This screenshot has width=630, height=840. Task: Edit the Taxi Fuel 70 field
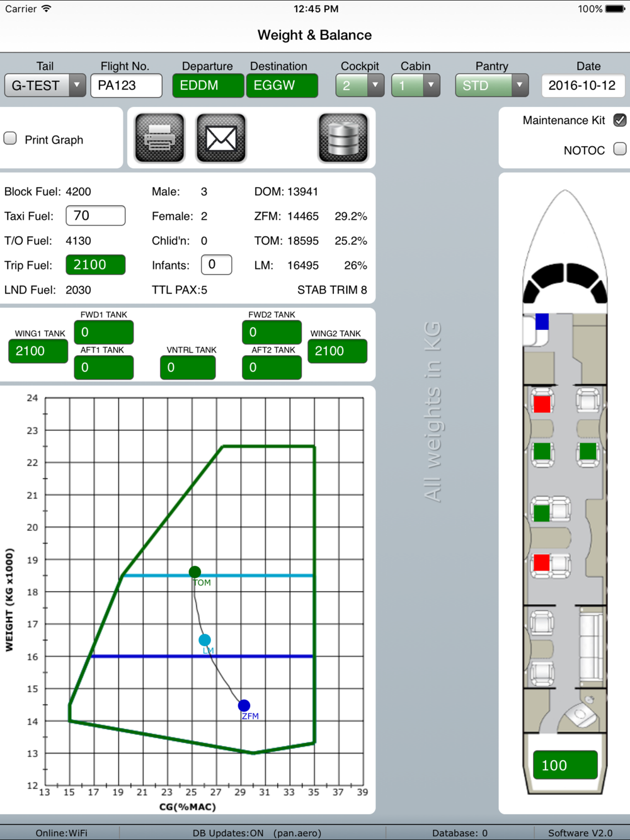(96, 215)
